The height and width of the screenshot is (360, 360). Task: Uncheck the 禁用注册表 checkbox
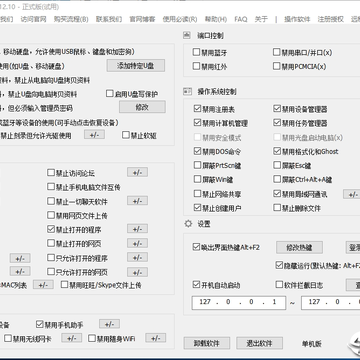[x=197, y=109]
